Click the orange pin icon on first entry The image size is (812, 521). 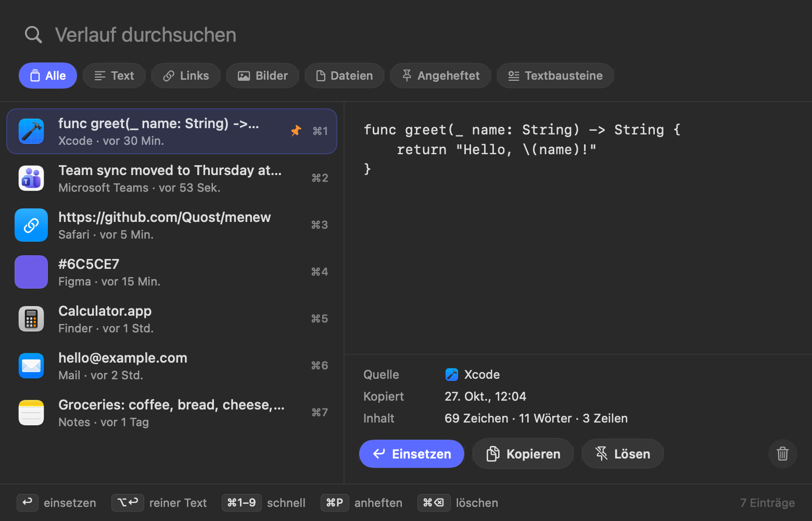pyautogui.click(x=296, y=131)
